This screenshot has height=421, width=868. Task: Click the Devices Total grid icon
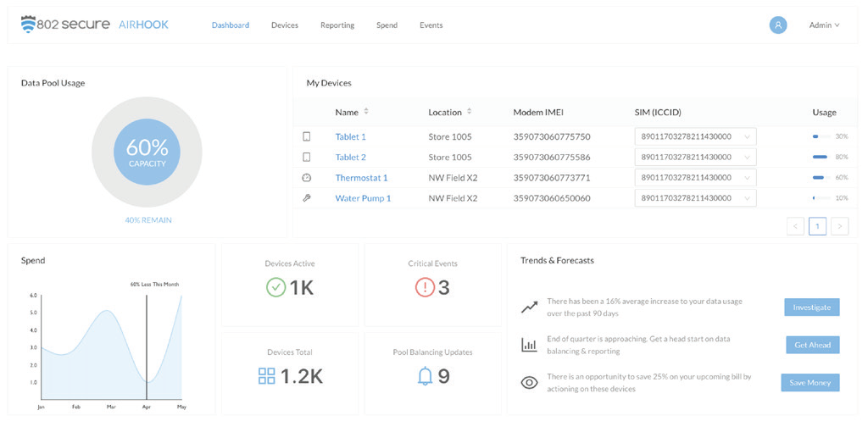tap(267, 376)
